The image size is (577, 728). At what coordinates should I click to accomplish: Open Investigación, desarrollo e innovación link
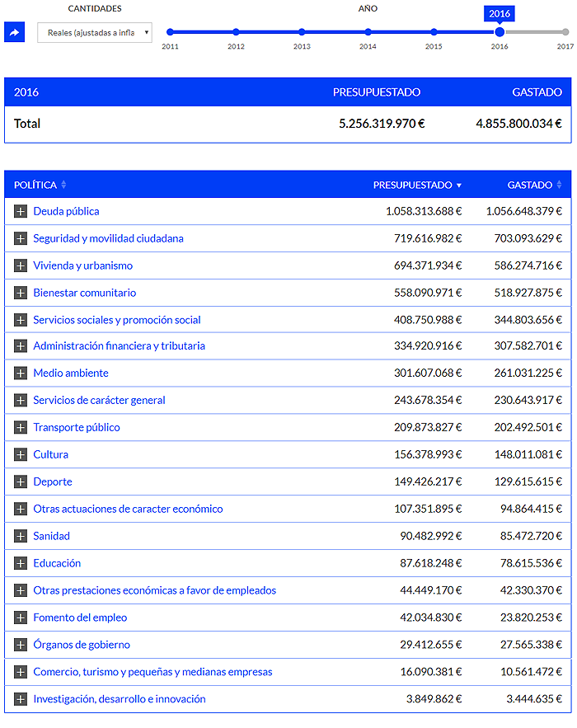click(120, 699)
